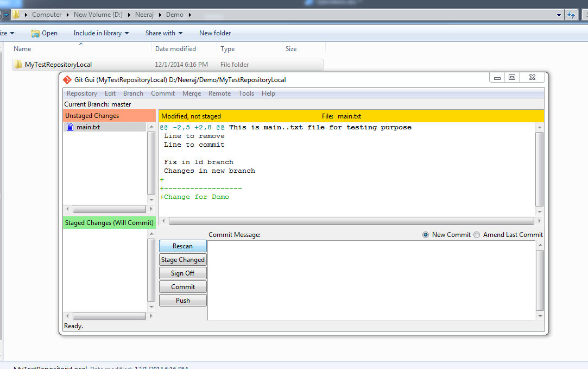Image resolution: width=588 pixels, height=369 pixels.
Task: Select the Amend Last Commit radio button
Action: tap(476, 234)
